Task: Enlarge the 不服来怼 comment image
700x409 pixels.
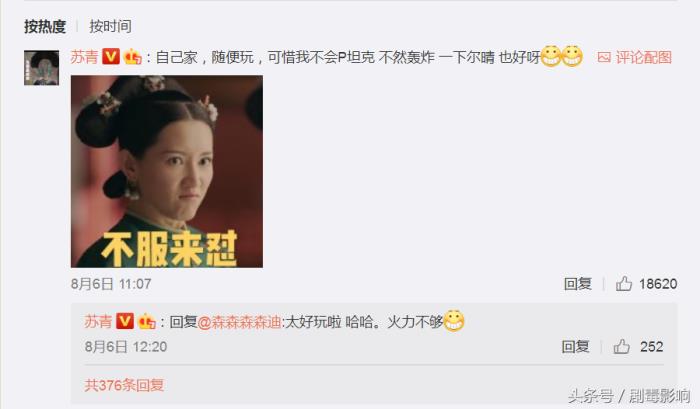Action: tap(167, 171)
